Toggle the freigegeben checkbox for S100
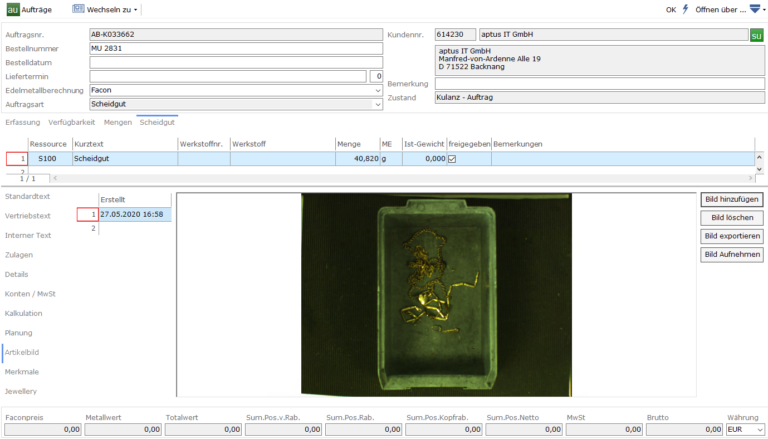 (x=451, y=159)
